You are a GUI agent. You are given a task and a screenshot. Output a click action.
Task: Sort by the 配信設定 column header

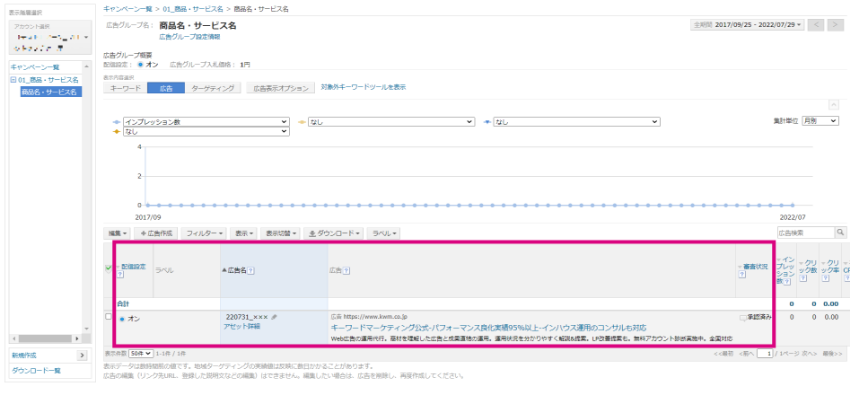pyautogui.click(x=133, y=267)
